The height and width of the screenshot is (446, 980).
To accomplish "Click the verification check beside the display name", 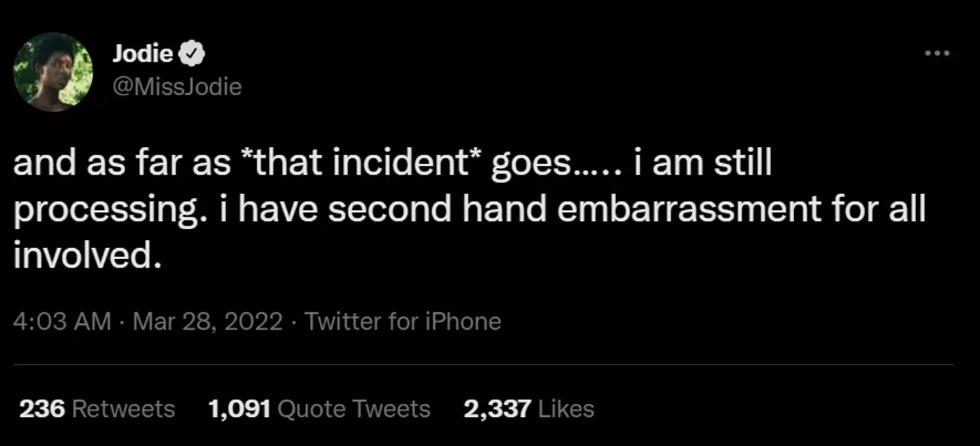I will click(x=191, y=53).
